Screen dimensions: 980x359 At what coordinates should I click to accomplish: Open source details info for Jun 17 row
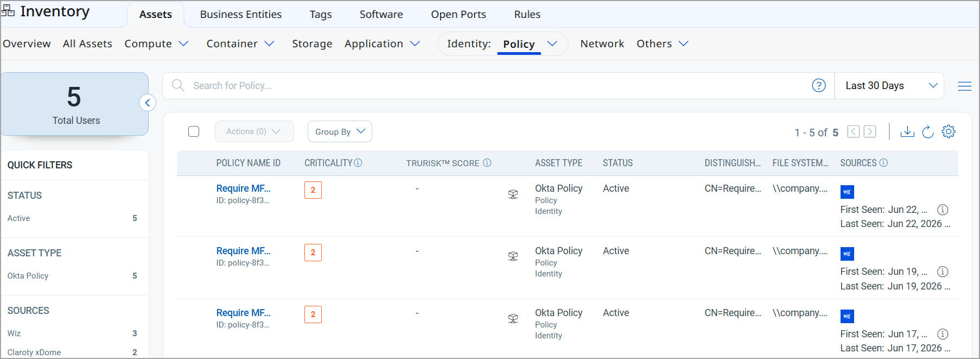[943, 334]
